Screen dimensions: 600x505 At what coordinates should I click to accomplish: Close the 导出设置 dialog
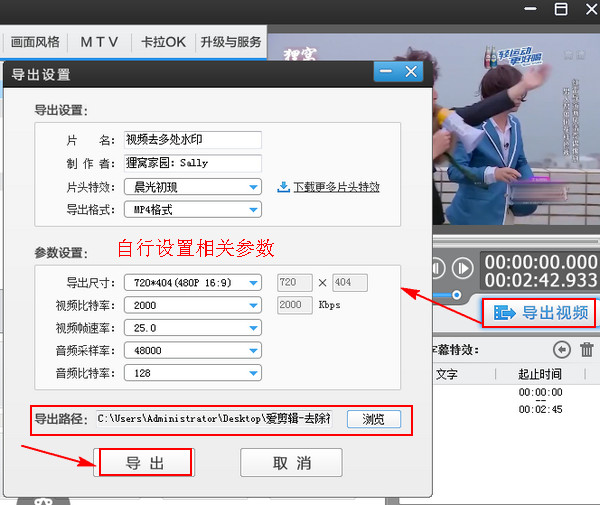[x=411, y=71]
